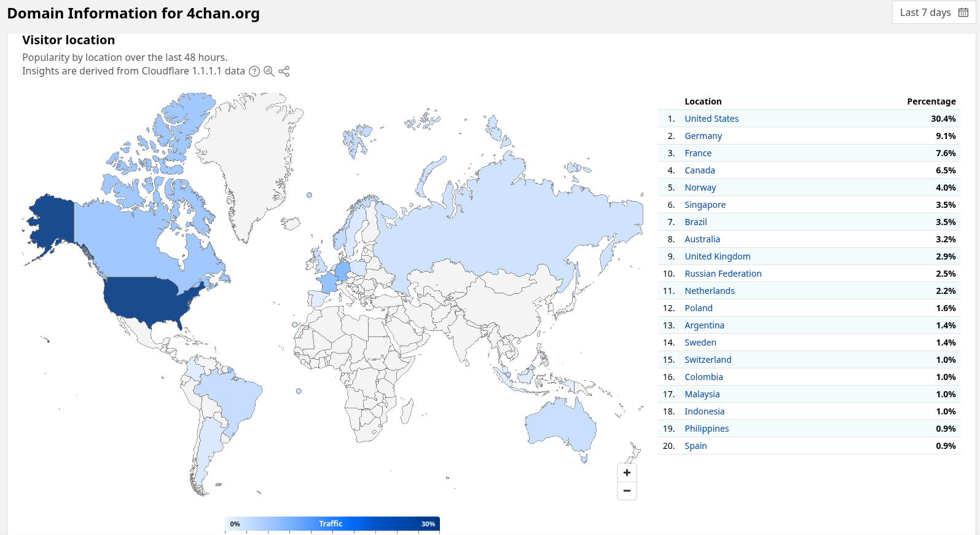980x535 pixels.
Task: Go to the Switzerland link
Action: [708, 360]
